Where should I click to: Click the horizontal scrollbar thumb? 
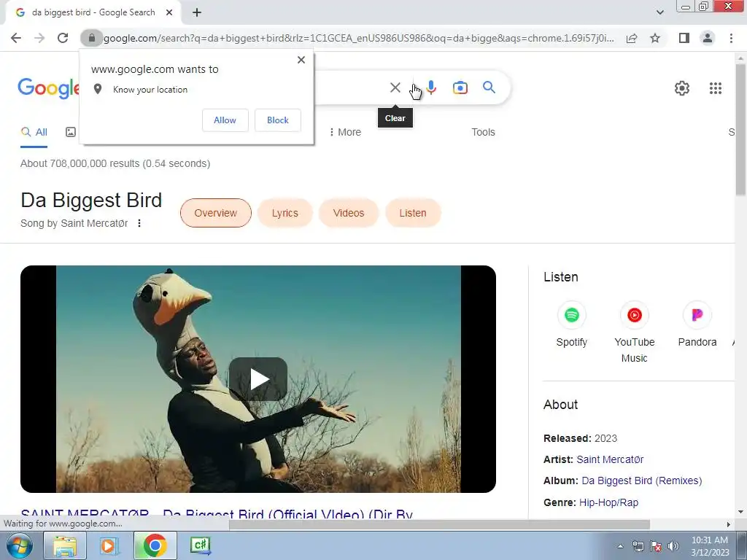439,524
